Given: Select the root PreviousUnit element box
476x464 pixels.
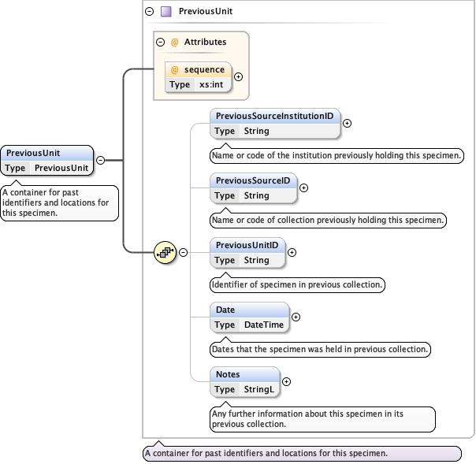Looking at the screenshot, I should (x=47, y=160).
